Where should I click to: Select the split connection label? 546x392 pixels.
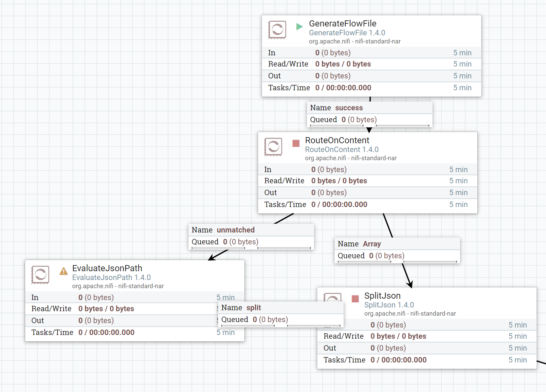pyautogui.click(x=254, y=308)
